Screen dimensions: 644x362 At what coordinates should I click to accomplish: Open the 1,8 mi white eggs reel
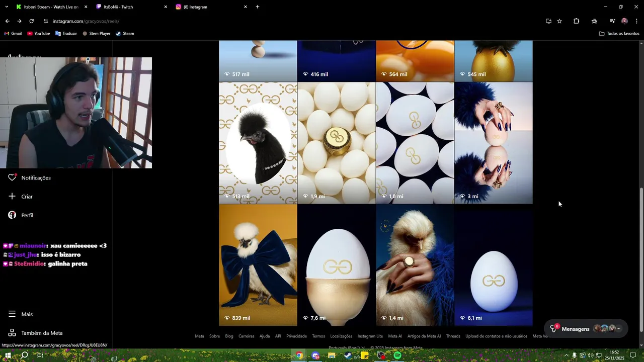(x=415, y=143)
